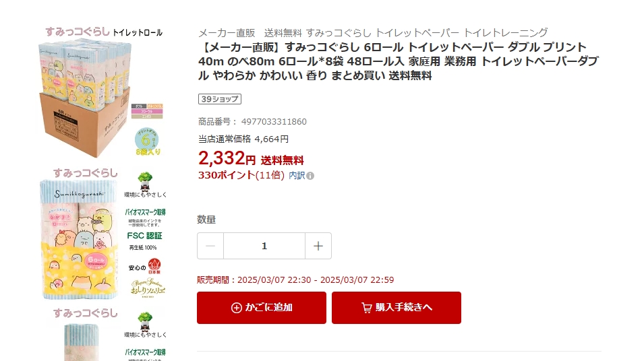Click the red 2,332円 price
Screen dimensions: 644x361
point(227,159)
